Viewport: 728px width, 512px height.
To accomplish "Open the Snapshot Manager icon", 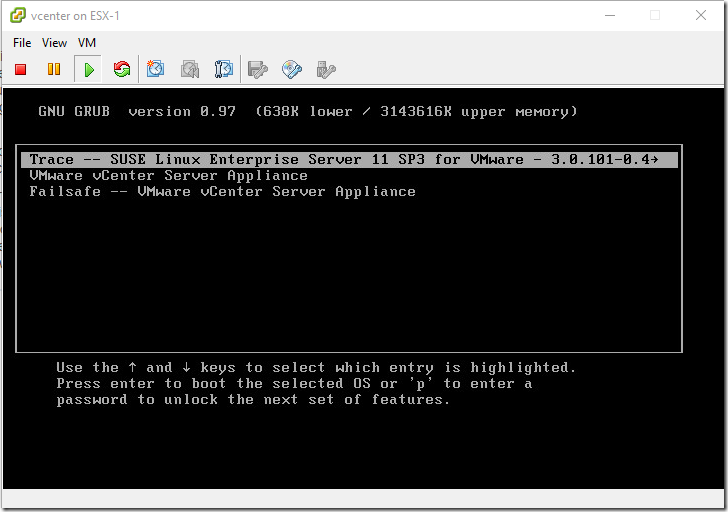I will [x=224, y=70].
